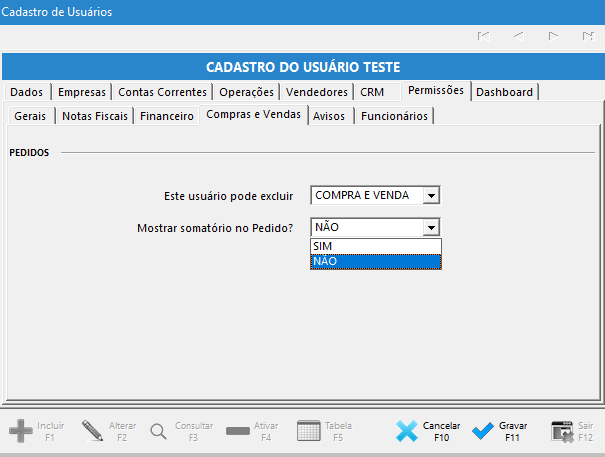The width and height of the screenshot is (605, 457).
Task: Click the 'Cadastro de Usuários' window title
Action: pyautogui.click(x=57, y=12)
